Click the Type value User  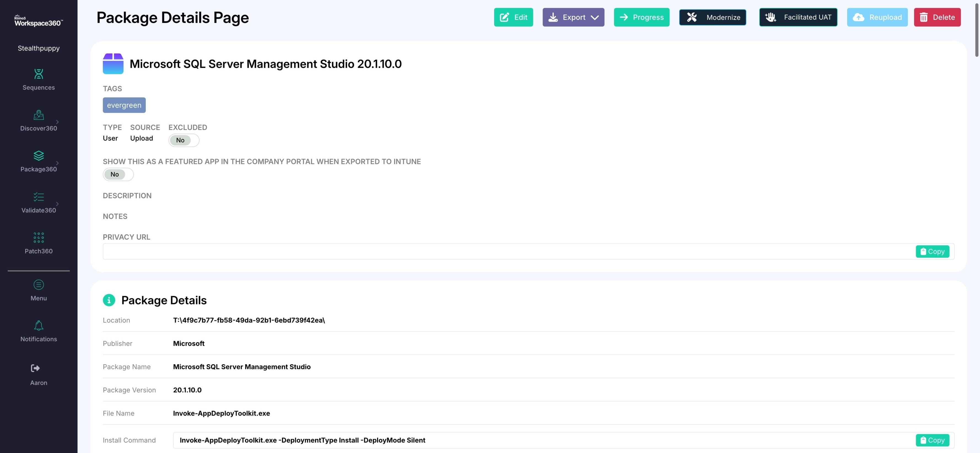tap(110, 138)
